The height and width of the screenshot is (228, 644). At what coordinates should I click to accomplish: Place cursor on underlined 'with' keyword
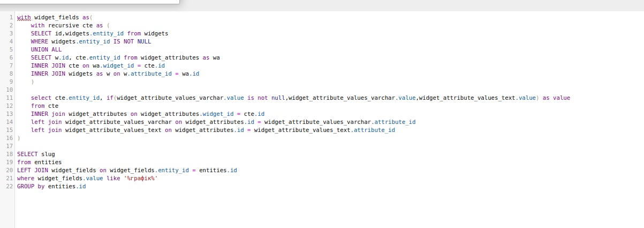pyautogui.click(x=24, y=17)
